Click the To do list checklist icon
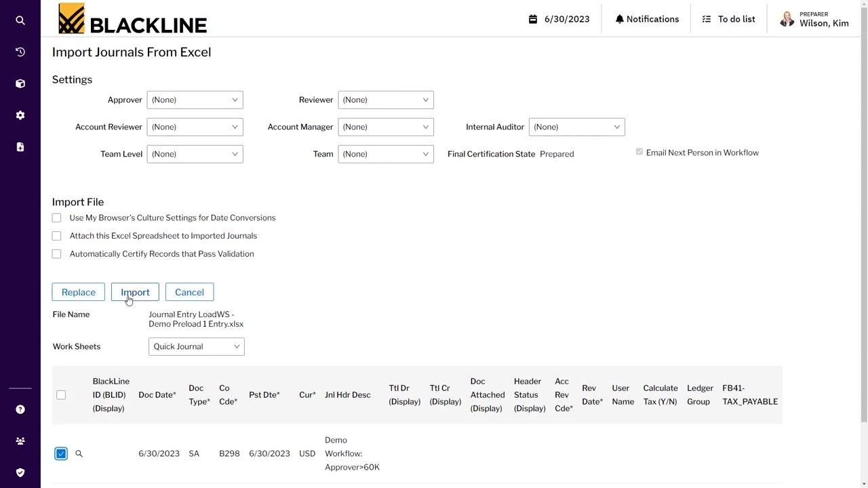The height and width of the screenshot is (488, 868). [x=707, y=19]
